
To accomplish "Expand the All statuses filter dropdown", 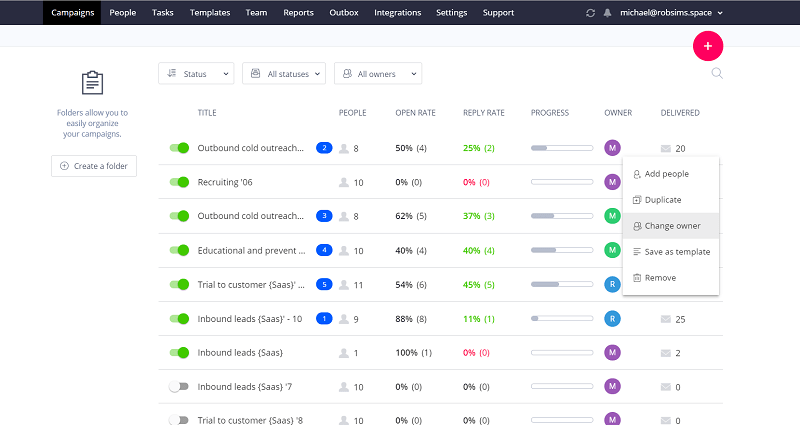I will 284,73.
